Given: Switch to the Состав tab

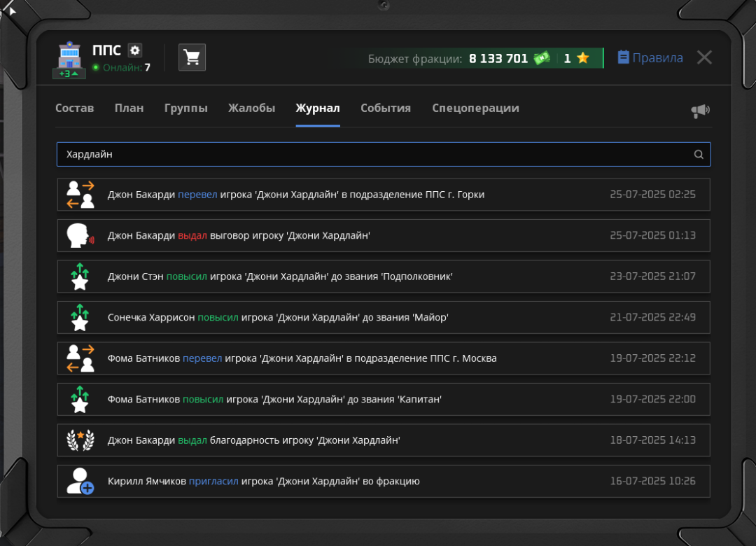Looking at the screenshot, I should [x=74, y=108].
